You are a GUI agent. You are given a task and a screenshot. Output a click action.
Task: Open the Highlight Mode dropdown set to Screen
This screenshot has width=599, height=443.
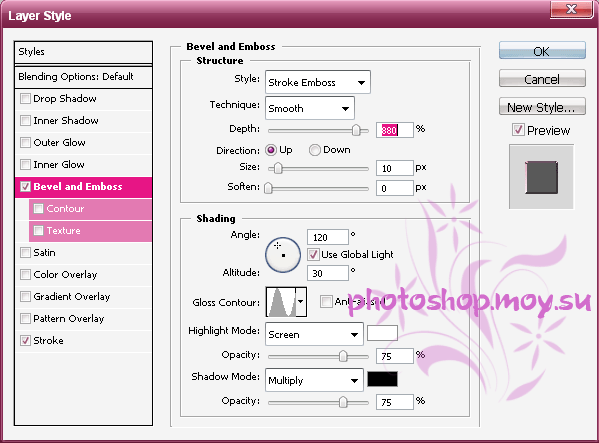pyautogui.click(x=314, y=334)
